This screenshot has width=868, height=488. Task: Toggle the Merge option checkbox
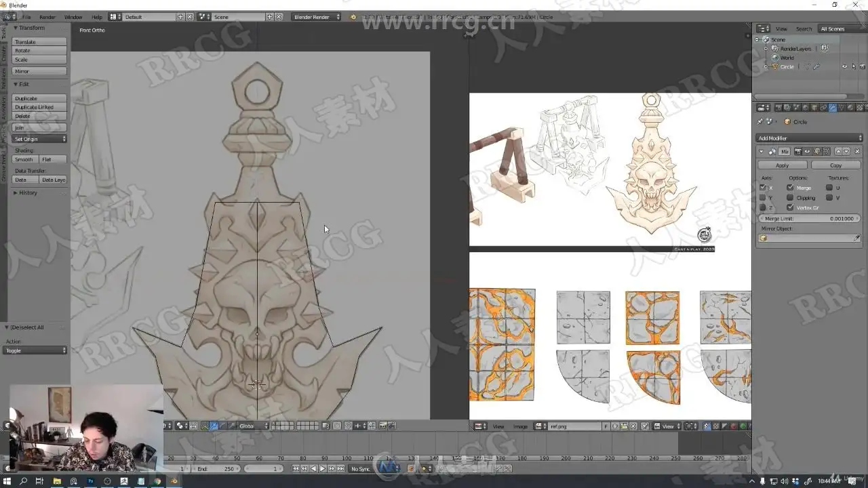pyautogui.click(x=790, y=188)
